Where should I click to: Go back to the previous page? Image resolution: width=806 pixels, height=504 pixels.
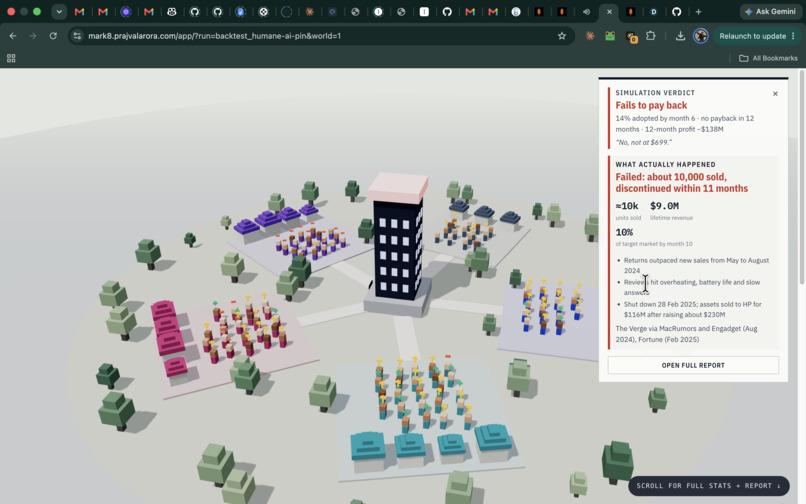click(x=13, y=36)
